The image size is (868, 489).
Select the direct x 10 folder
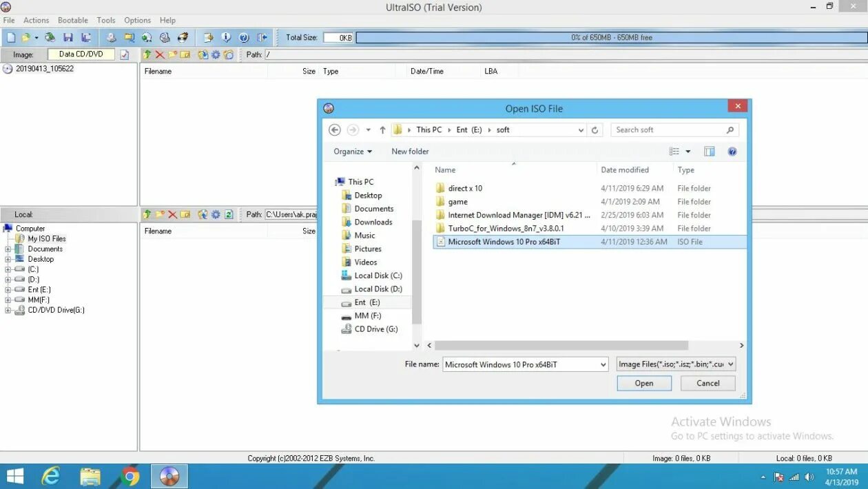465,188
